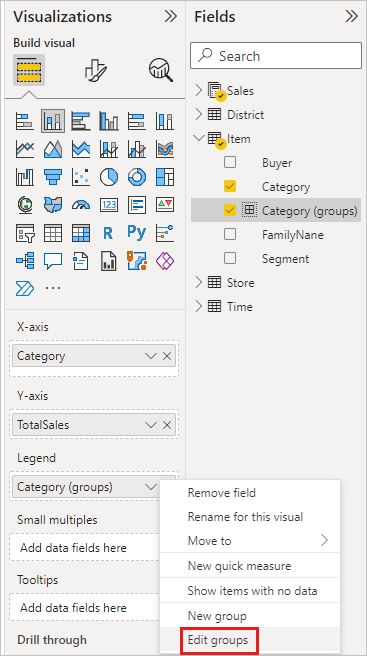The height and width of the screenshot is (656, 367).
Task: Pick the Area chart visual
Action: tap(53, 149)
